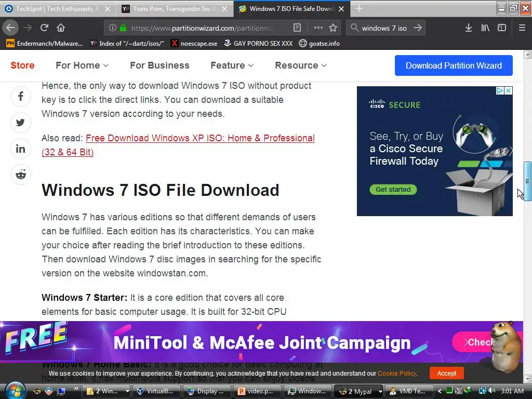Click the Download Partition Wizard button
The width and height of the screenshot is (532, 399).
(x=454, y=65)
